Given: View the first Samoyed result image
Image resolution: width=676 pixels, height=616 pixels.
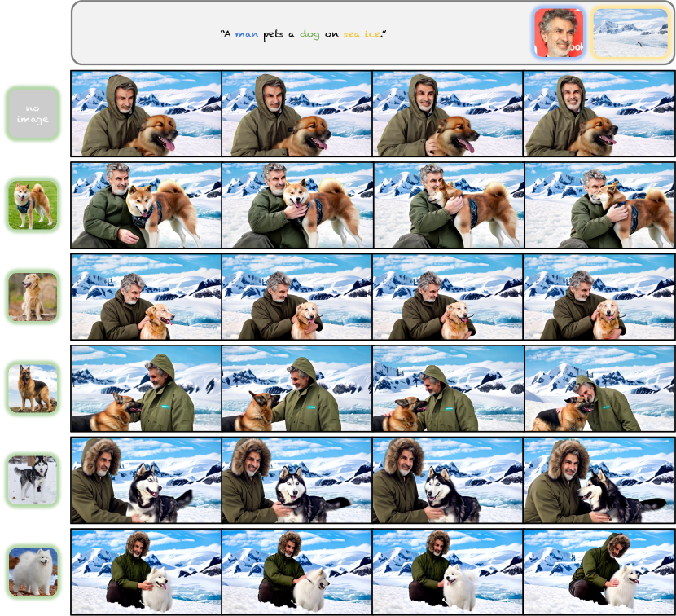Looking at the screenshot, I should (146, 571).
